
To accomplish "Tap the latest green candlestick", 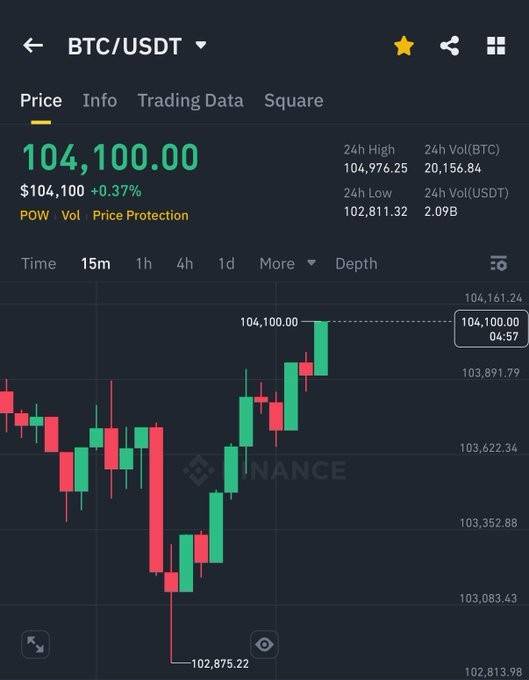I will [321, 348].
